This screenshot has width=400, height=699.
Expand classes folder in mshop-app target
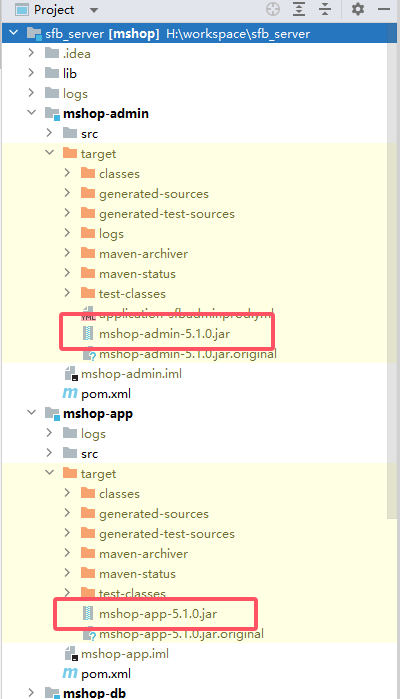[67, 493]
